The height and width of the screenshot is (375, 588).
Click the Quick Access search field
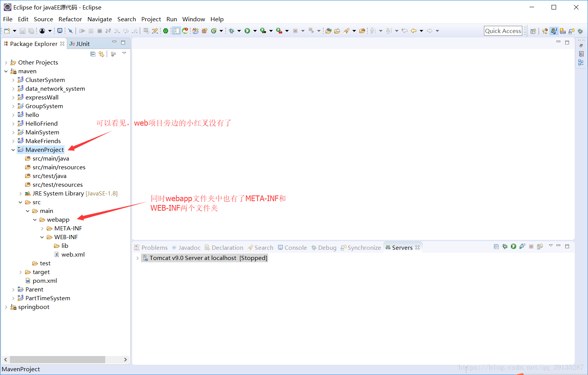point(503,31)
